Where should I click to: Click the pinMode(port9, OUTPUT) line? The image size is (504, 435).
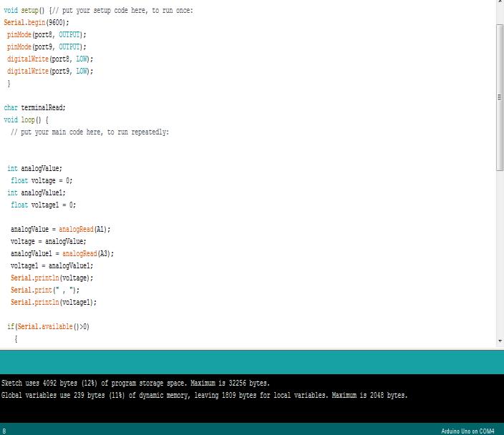(47, 47)
